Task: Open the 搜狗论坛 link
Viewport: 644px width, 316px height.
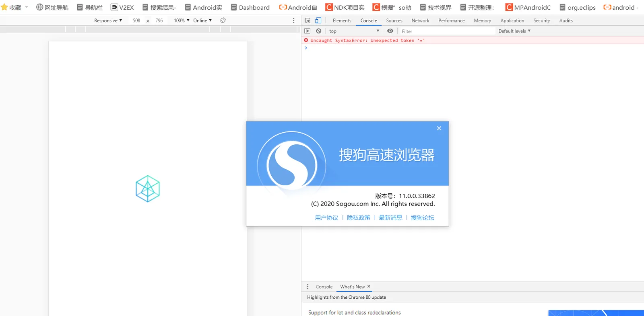Action: (x=423, y=218)
